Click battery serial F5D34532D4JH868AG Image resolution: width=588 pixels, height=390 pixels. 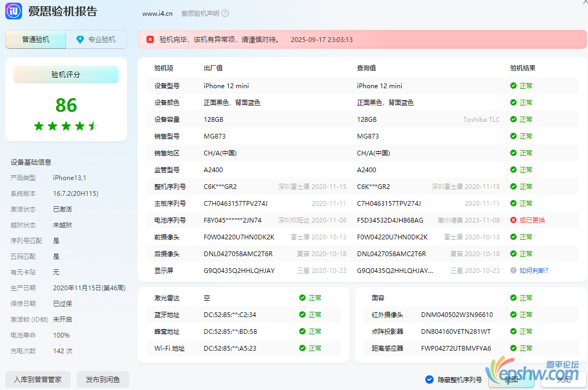[390, 220]
